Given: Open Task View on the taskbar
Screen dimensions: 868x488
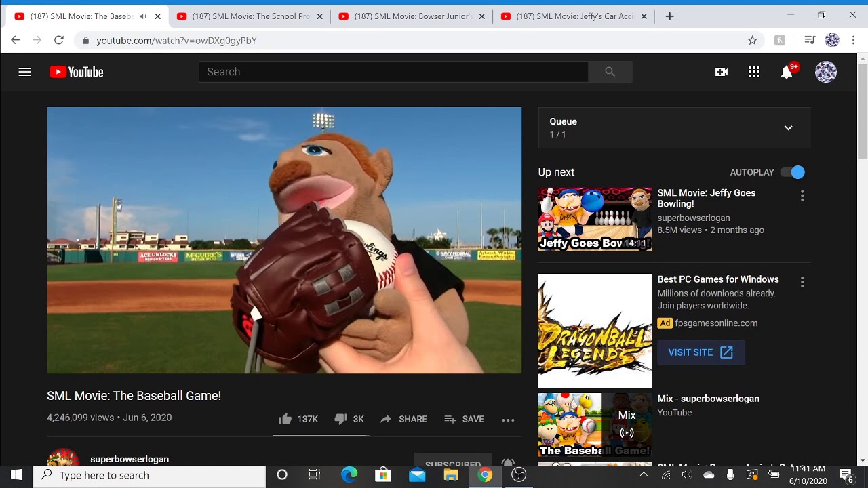Looking at the screenshot, I should point(315,475).
